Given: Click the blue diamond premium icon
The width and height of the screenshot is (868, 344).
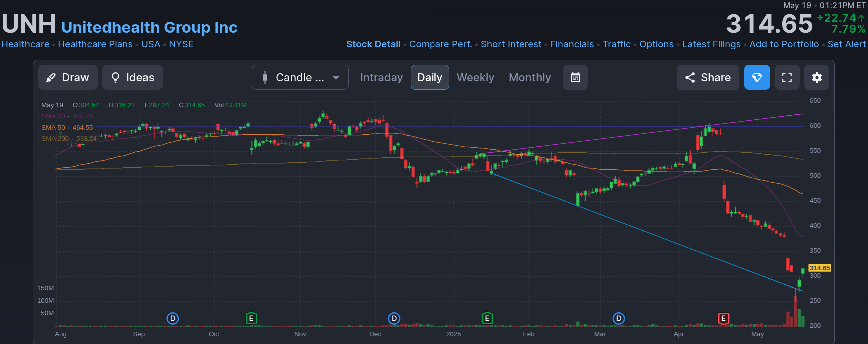Looking at the screenshot, I should click(x=757, y=77).
